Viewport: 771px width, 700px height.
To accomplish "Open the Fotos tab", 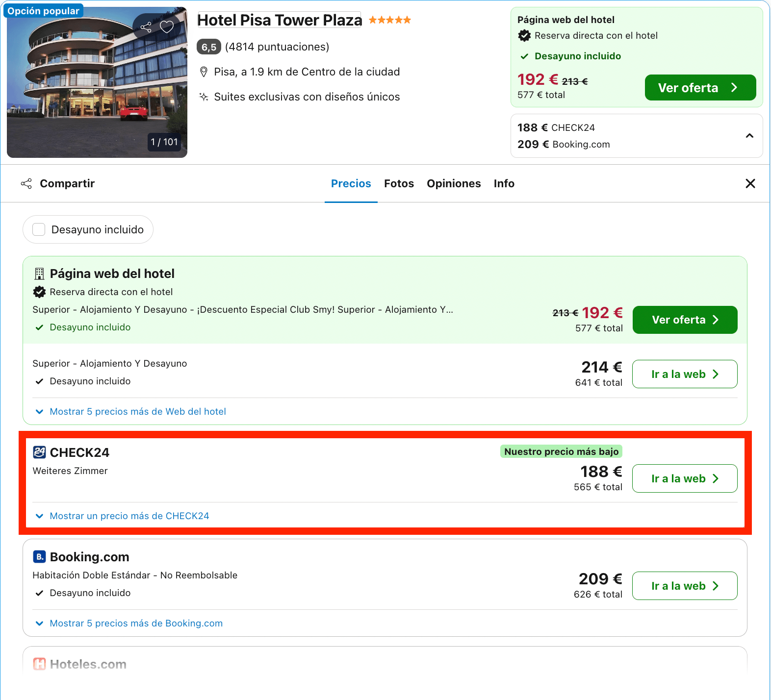I will pyautogui.click(x=399, y=184).
